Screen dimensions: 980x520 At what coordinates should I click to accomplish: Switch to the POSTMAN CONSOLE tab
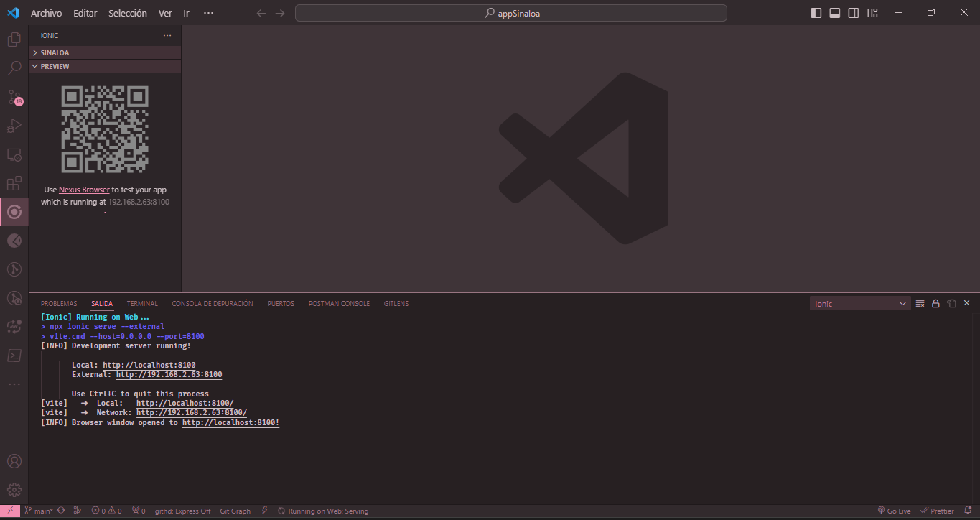(x=339, y=304)
